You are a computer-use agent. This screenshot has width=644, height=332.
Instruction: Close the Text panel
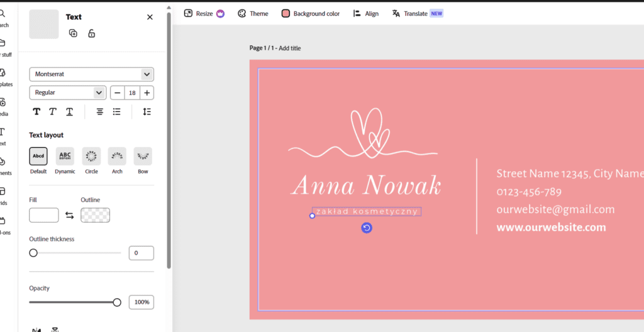click(x=150, y=17)
